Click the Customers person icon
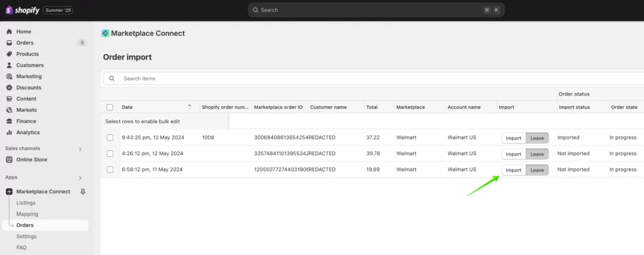The image size is (644, 255). (x=9, y=65)
